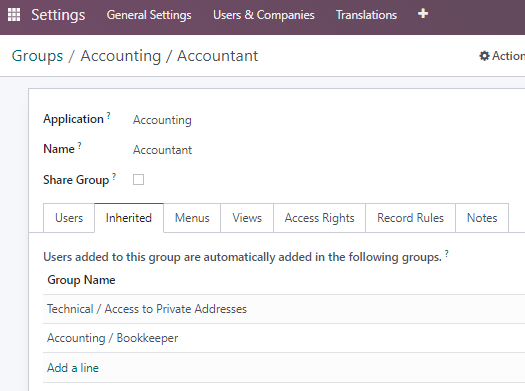The image size is (525, 391).
Task: Open the apps grid menu icon
Action: pos(14,15)
